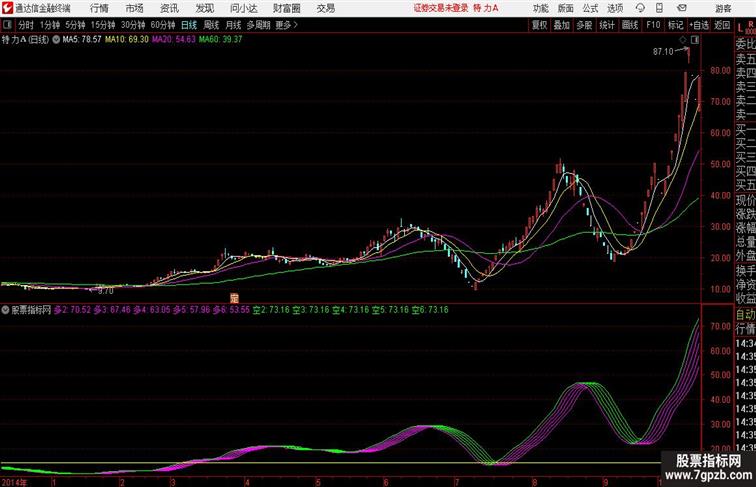Click the 自动 label in right panel
The width and height of the screenshot is (756, 487).
[x=745, y=314]
